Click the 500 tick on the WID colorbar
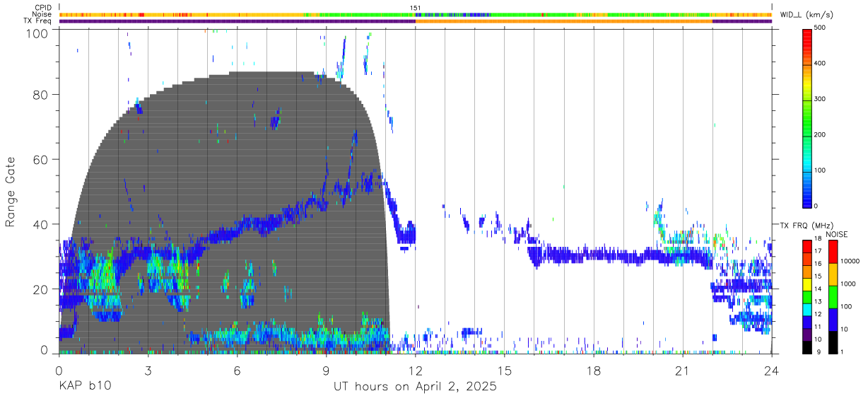 point(821,28)
